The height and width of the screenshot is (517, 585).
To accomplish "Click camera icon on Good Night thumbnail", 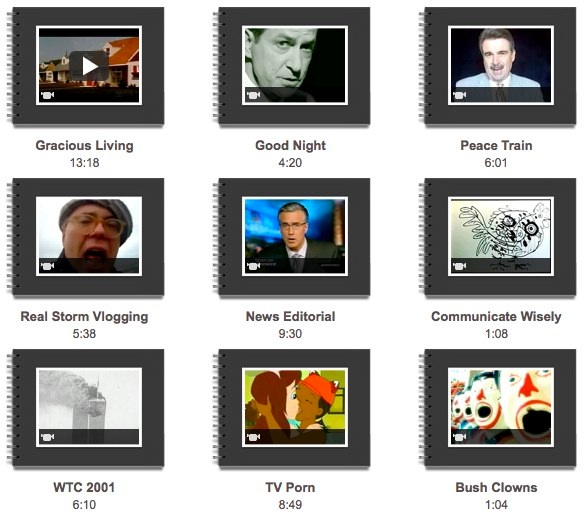I will coord(253,95).
